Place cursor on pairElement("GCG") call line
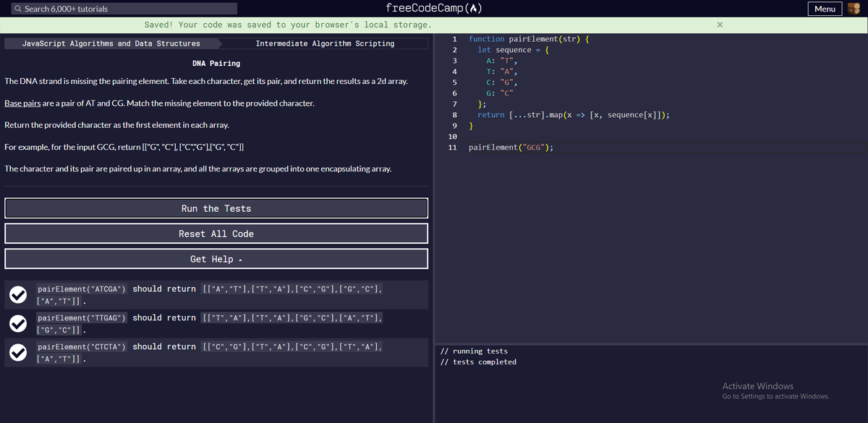Viewport: 868px width, 423px height. tap(511, 148)
